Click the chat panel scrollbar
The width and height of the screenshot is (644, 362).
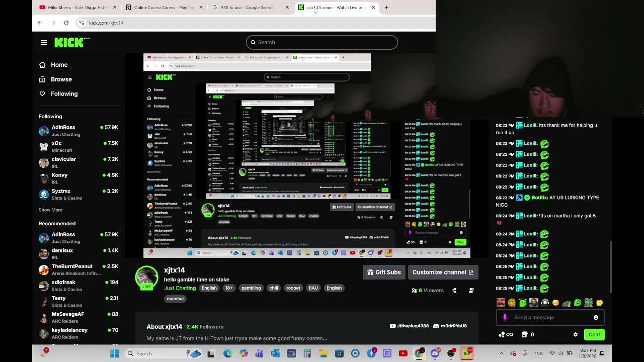(x=611, y=267)
